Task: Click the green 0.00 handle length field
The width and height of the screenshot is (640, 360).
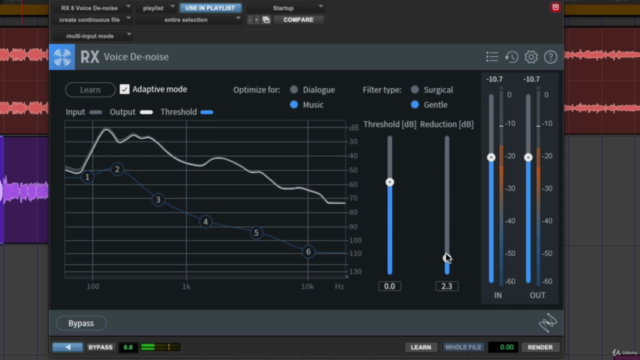Action: pos(503,347)
